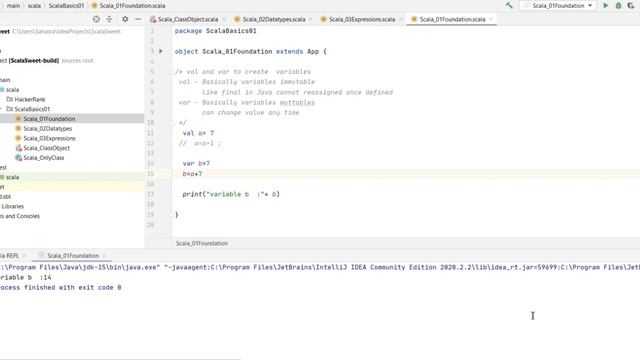Viewport: 640px width, 360px height.
Task: Click line number 15 in the gutter
Action: click(151, 174)
